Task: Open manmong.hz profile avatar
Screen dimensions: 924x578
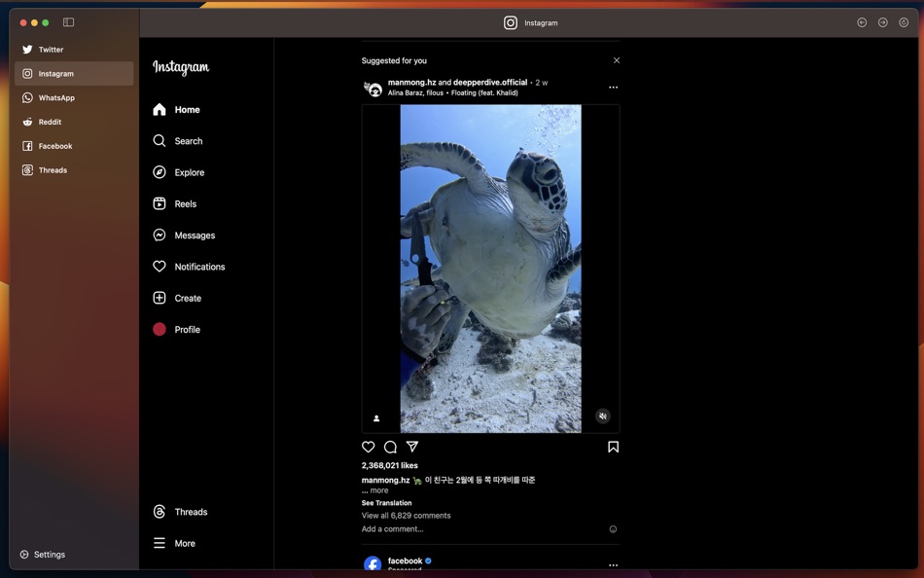Action: pyautogui.click(x=373, y=89)
